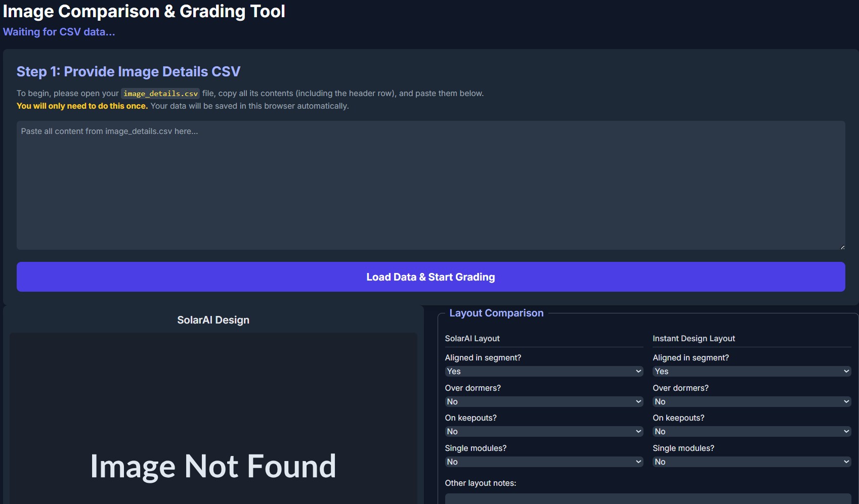Click the image_details.csv highlighted filename
859x504 pixels.
(x=160, y=94)
